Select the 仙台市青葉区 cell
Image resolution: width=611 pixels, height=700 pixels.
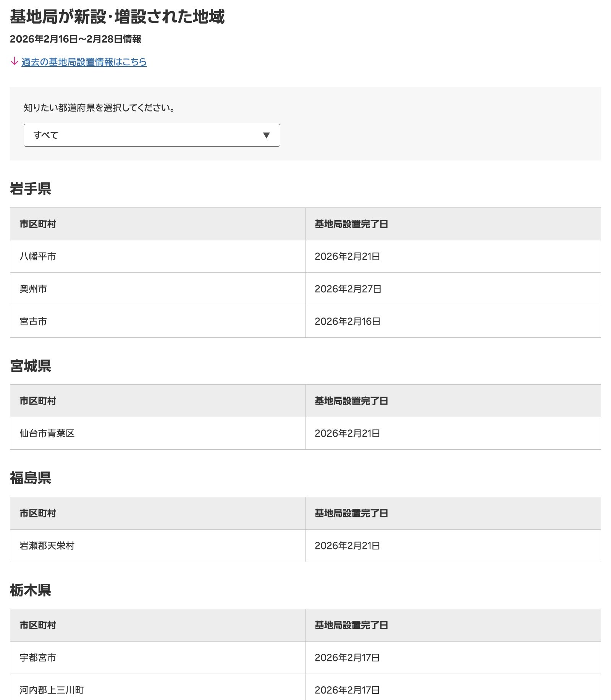tap(158, 433)
